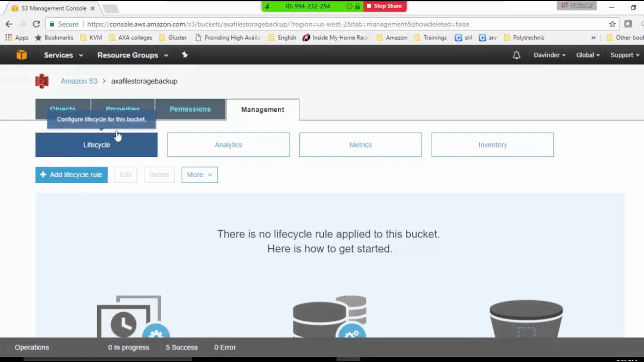Open the Trainings bookmark folder
Screen dimensions: 644x362
pos(430,38)
